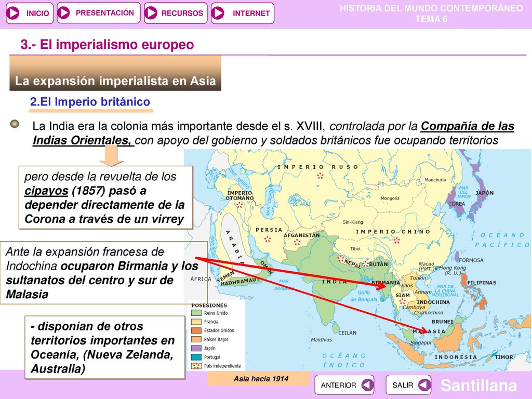Click the green bullet point icon
The width and height of the screenshot is (532, 399).
[14, 124]
